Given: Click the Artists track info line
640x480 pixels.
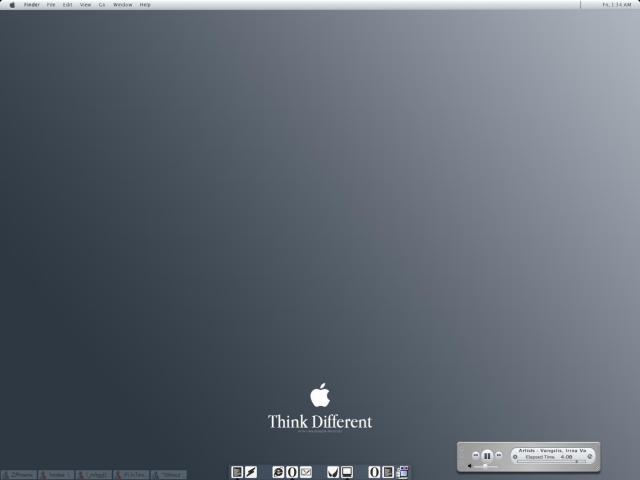Looking at the screenshot, I should point(552,451).
